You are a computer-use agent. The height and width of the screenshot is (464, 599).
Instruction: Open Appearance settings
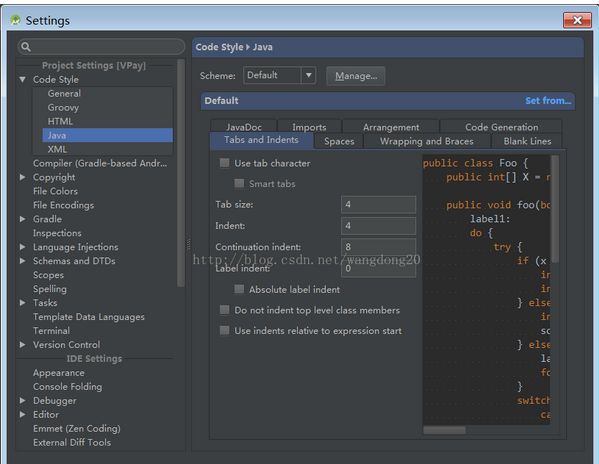click(x=59, y=373)
